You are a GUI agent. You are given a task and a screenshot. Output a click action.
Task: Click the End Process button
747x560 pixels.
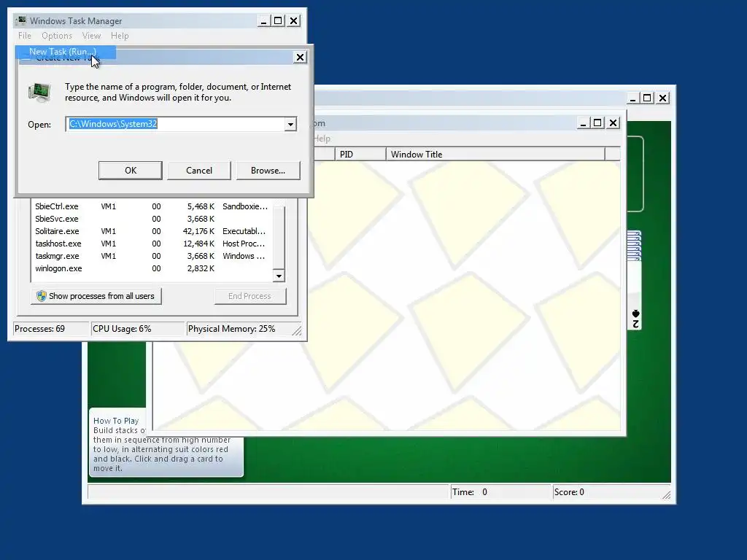pos(249,296)
